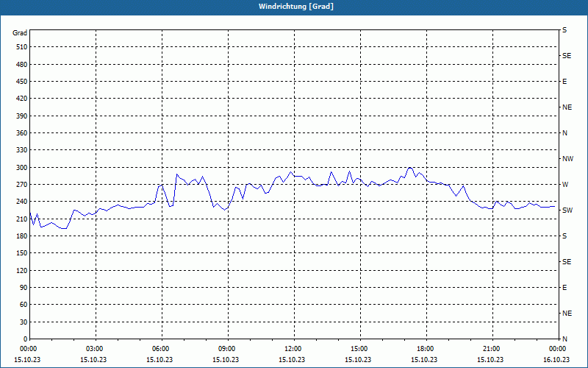Screen dimensions: 588x368
Task: Select the 270 y-axis value
Action: pyautogui.click(x=22, y=185)
